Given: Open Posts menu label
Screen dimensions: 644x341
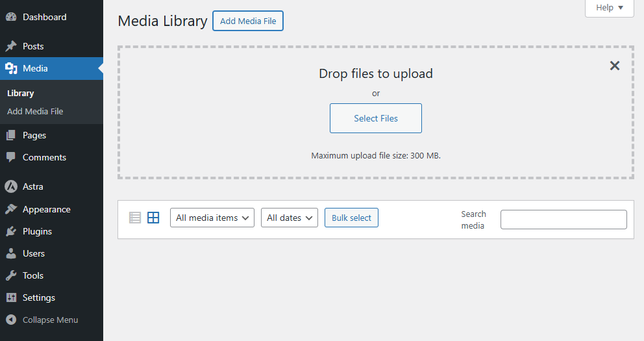Looking at the screenshot, I should [33, 46].
